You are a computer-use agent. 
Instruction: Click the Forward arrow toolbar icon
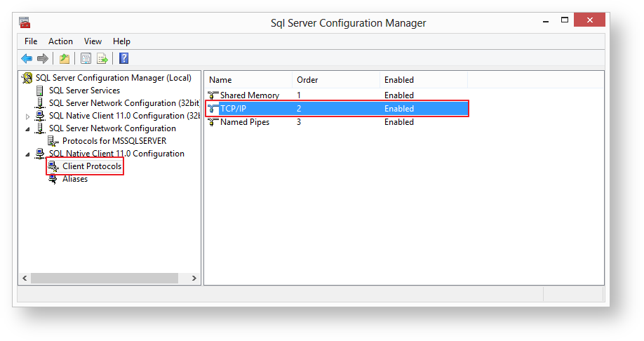point(43,59)
